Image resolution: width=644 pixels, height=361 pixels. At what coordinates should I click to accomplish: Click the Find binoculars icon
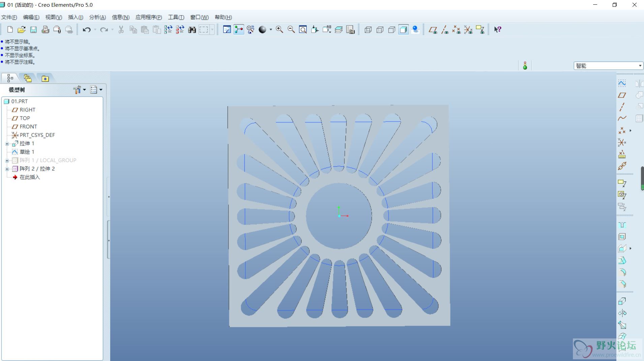coord(192,30)
